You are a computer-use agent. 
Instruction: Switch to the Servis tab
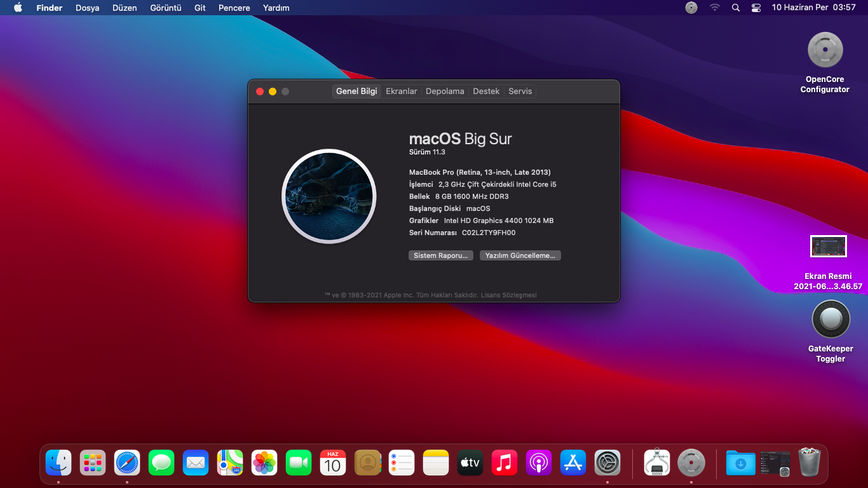click(520, 91)
